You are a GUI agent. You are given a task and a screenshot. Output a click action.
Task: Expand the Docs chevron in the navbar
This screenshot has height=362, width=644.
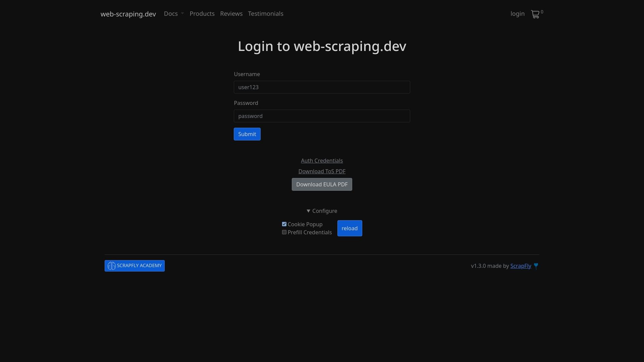[182, 14]
